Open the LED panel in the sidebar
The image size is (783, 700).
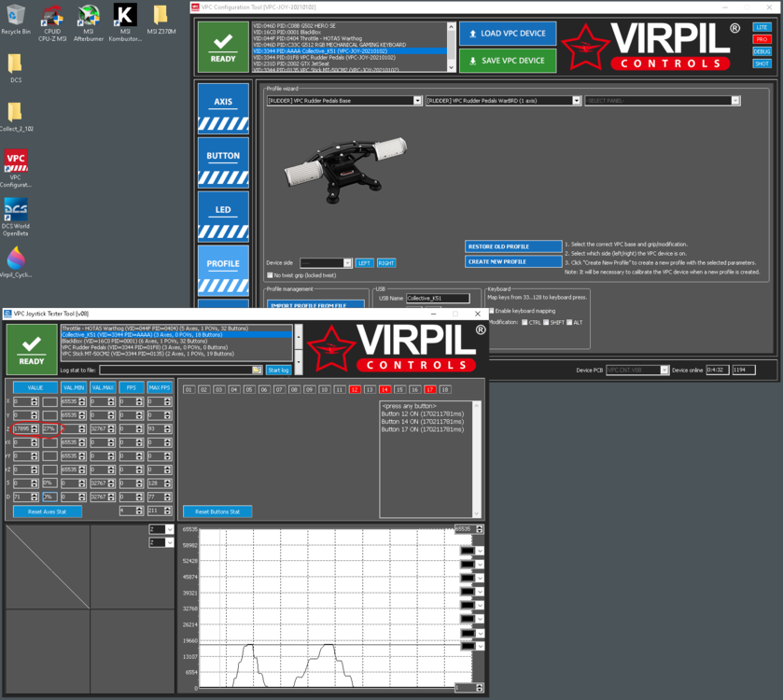coord(222,207)
